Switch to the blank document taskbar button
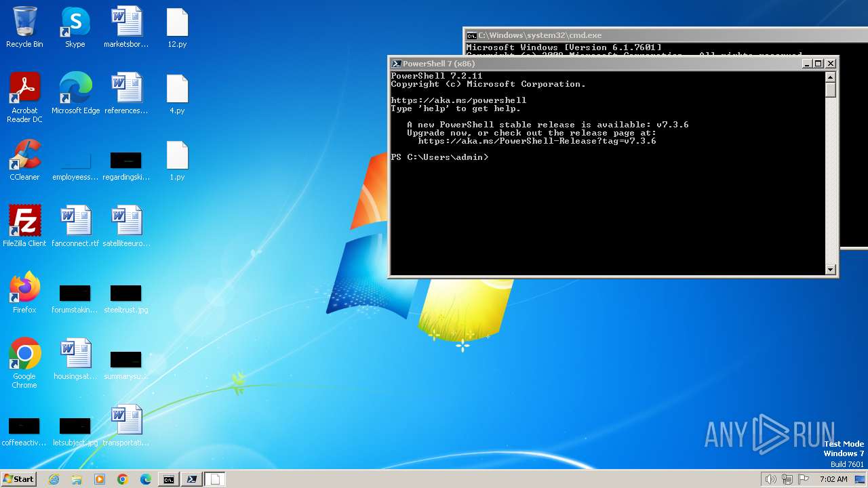This screenshot has width=868, height=488. pyautogui.click(x=215, y=479)
